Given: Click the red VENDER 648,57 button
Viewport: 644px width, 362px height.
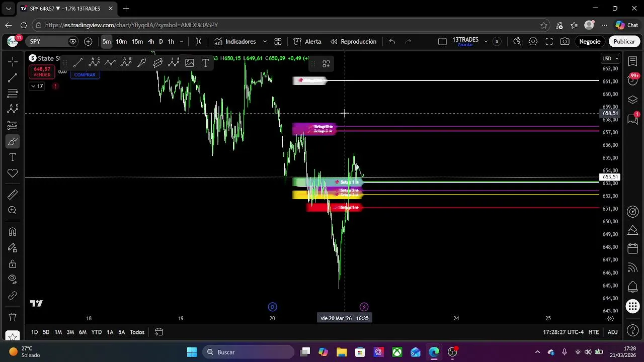Looking at the screenshot, I should point(42,71).
